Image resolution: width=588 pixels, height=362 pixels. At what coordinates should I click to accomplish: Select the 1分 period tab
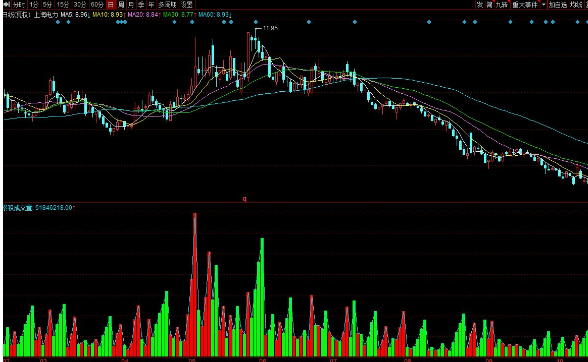[34, 5]
